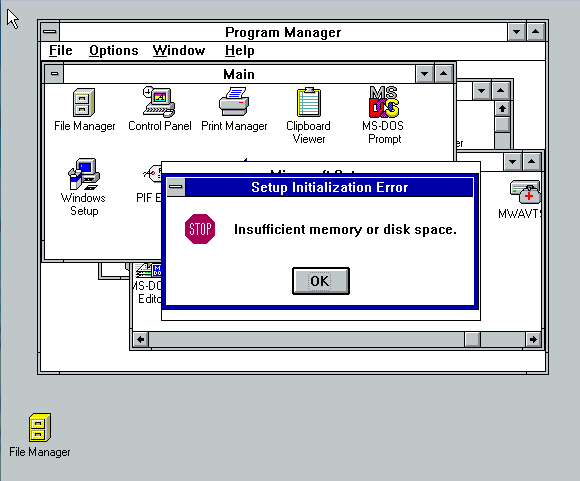The width and height of the screenshot is (580, 481).
Task: Click the STOP sign icon in error dialog
Action: tap(200, 229)
